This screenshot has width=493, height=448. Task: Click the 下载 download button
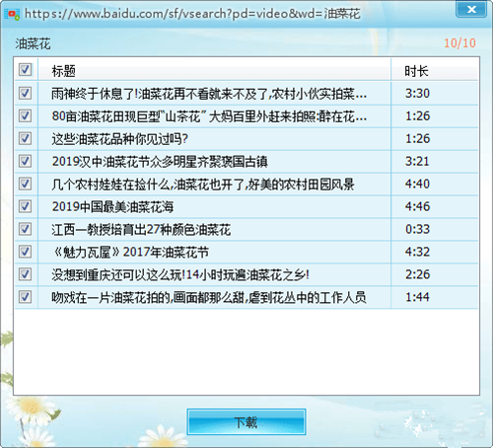246,422
